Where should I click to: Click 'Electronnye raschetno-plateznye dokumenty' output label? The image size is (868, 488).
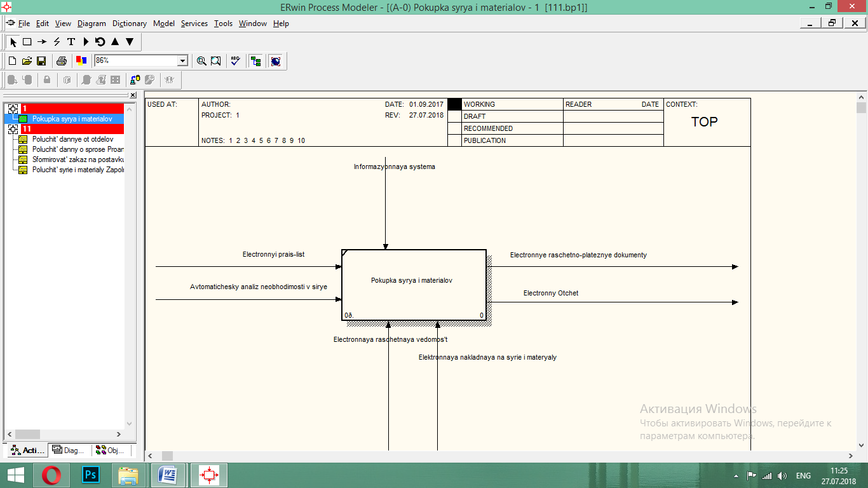pos(578,255)
